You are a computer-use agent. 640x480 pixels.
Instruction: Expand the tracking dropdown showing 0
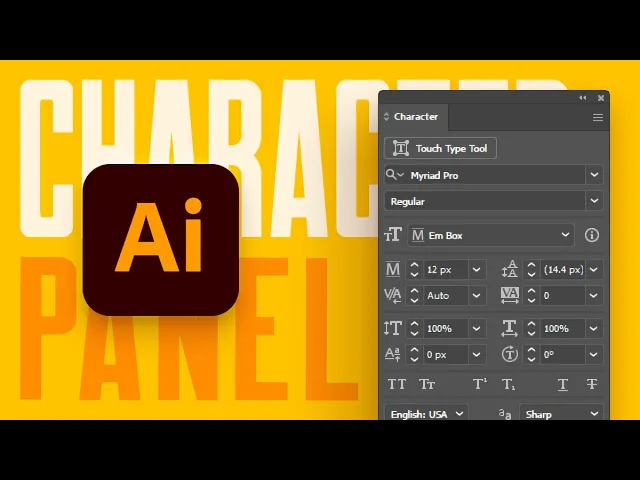point(594,296)
